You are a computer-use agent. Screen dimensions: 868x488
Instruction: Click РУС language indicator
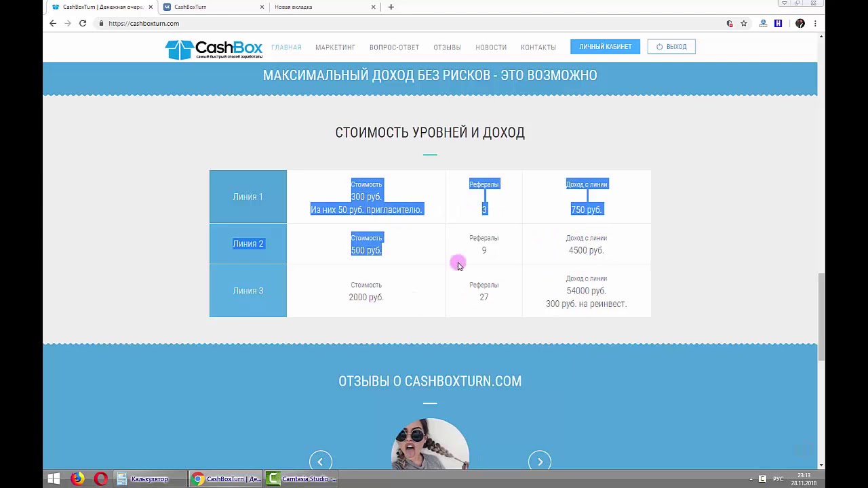click(778, 479)
